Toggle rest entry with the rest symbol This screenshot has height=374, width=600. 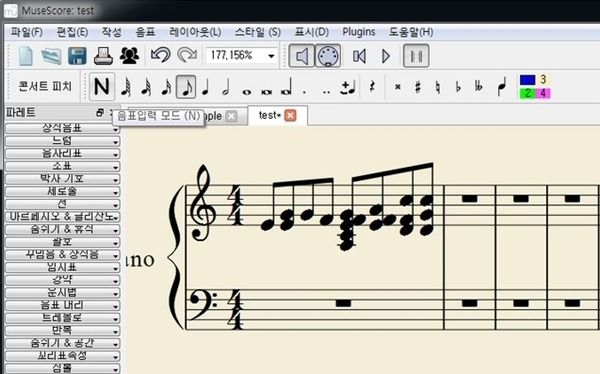click(372, 87)
